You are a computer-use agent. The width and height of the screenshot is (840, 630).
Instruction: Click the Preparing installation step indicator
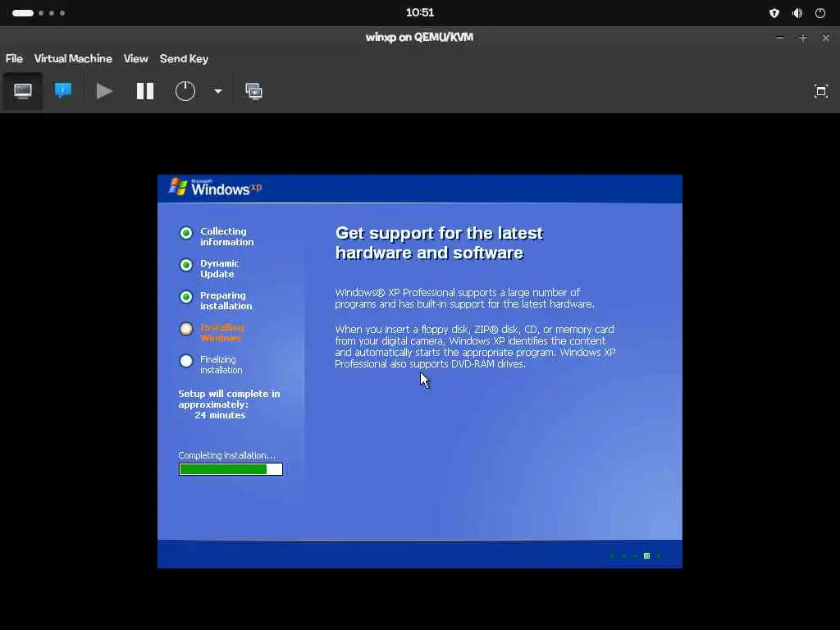pyautogui.click(x=186, y=297)
